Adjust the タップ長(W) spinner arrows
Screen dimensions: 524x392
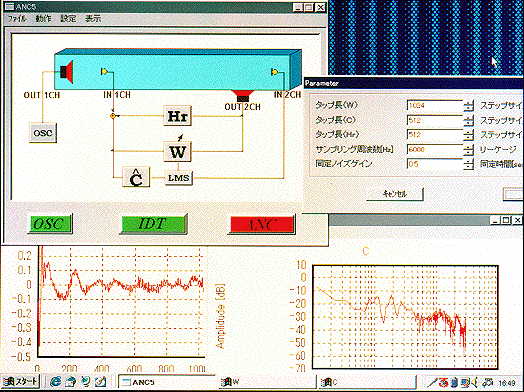[x=469, y=106]
